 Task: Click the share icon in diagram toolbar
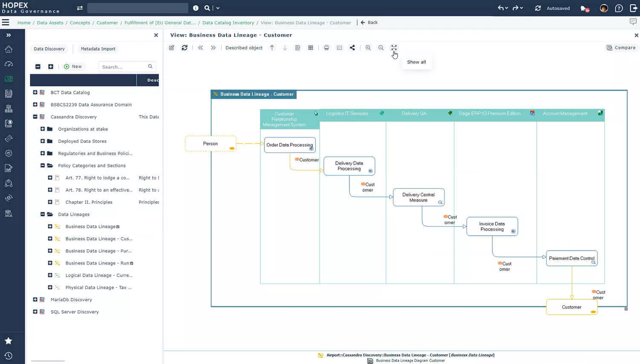point(352,48)
